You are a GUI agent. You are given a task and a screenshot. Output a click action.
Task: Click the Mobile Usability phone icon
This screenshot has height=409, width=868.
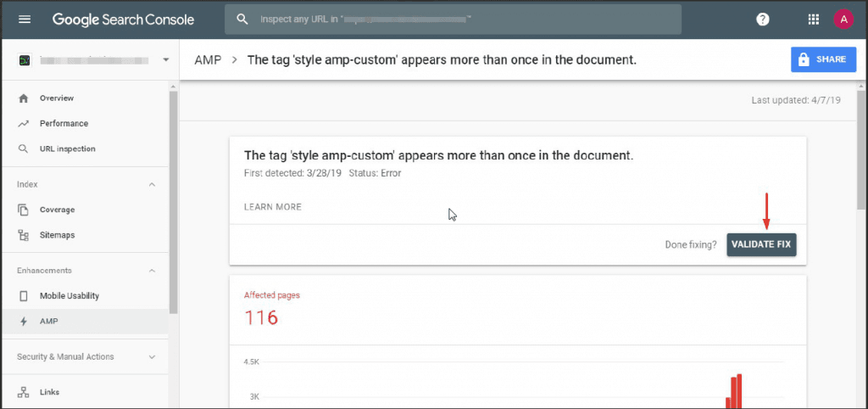click(23, 296)
